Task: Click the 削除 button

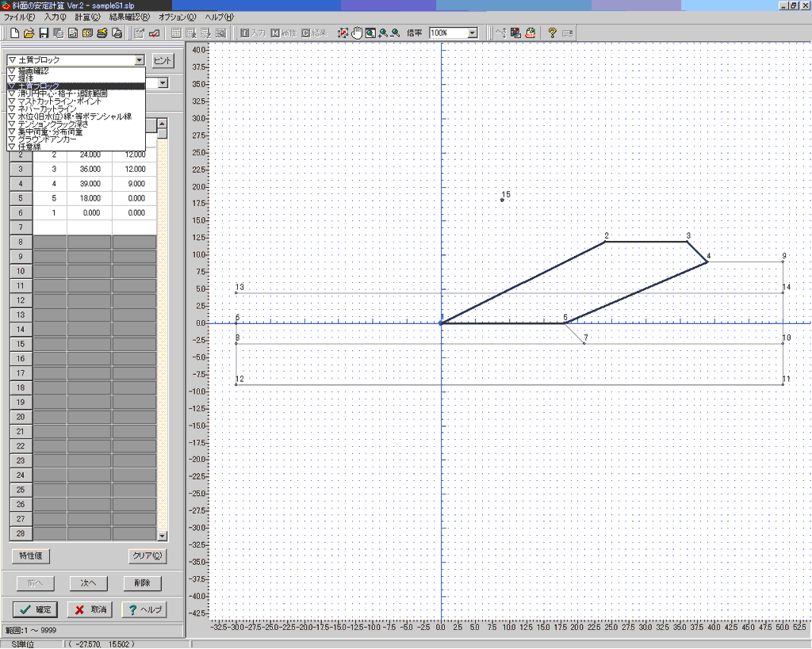Action: 143,583
